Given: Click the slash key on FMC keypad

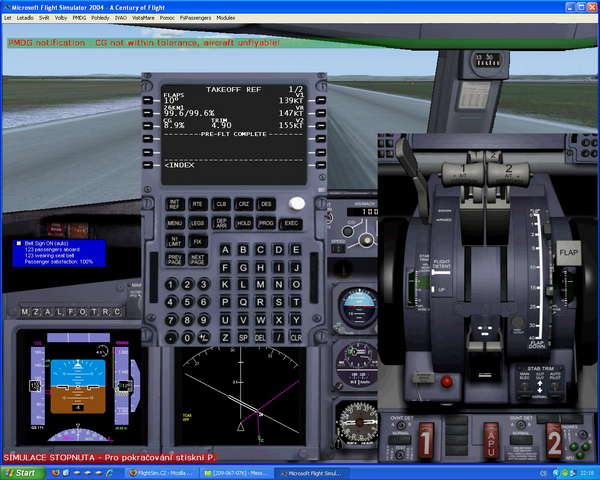Looking at the screenshot, I should [x=279, y=338].
